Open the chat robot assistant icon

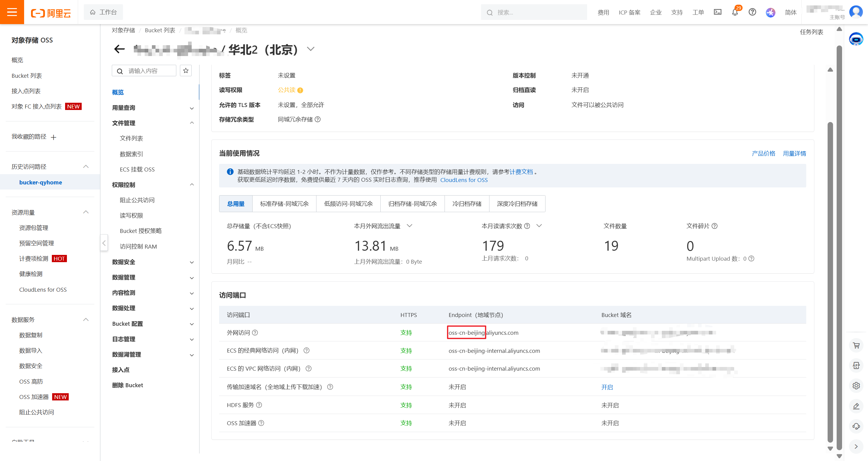856,39
